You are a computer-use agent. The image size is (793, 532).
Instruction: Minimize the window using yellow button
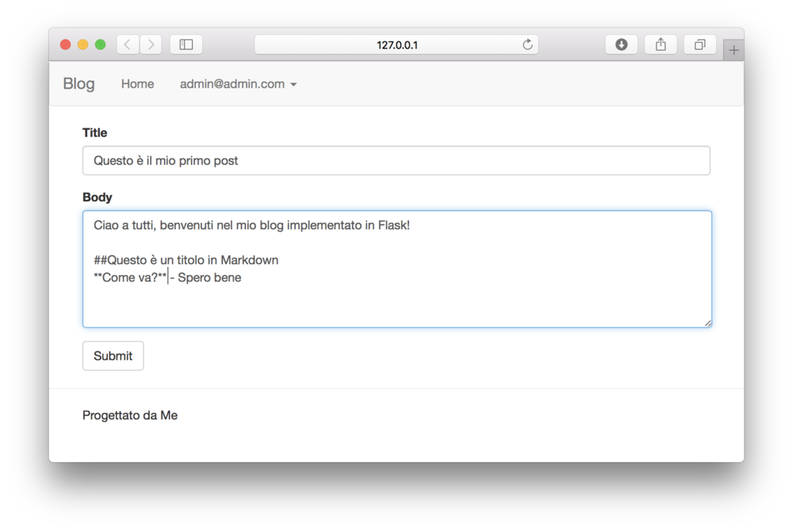point(82,45)
